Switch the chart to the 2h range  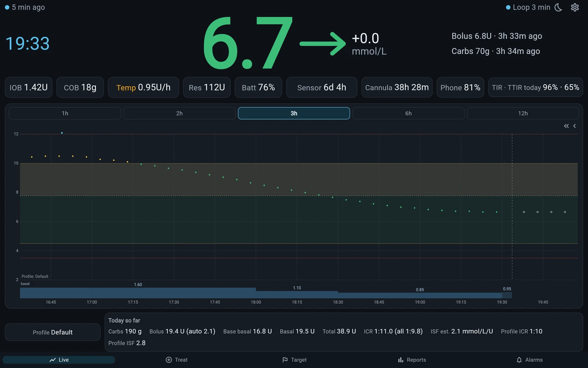(x=179, y=113)
